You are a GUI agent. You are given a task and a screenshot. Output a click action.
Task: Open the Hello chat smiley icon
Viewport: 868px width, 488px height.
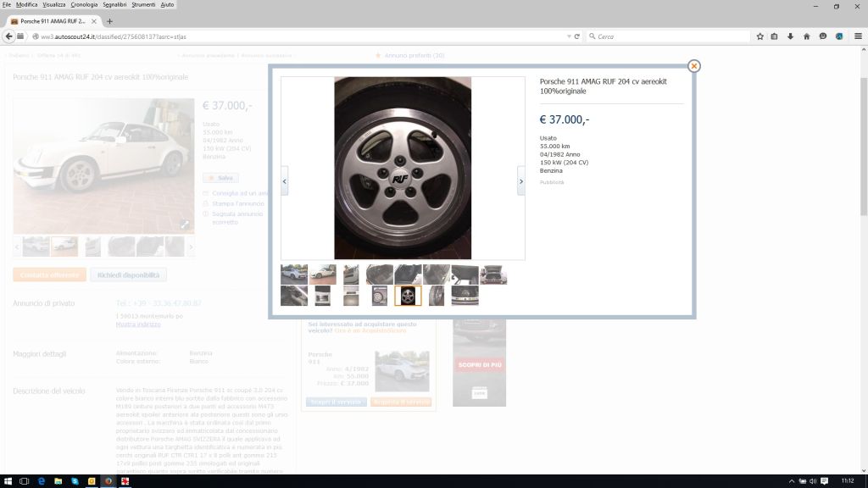tap(823, 36)
